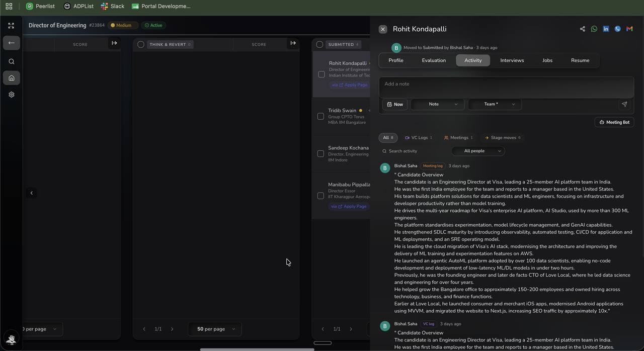This screenshot has width=644, height=351.
Task: Open settings gear in left sidebar
Action: click(12, 95)
